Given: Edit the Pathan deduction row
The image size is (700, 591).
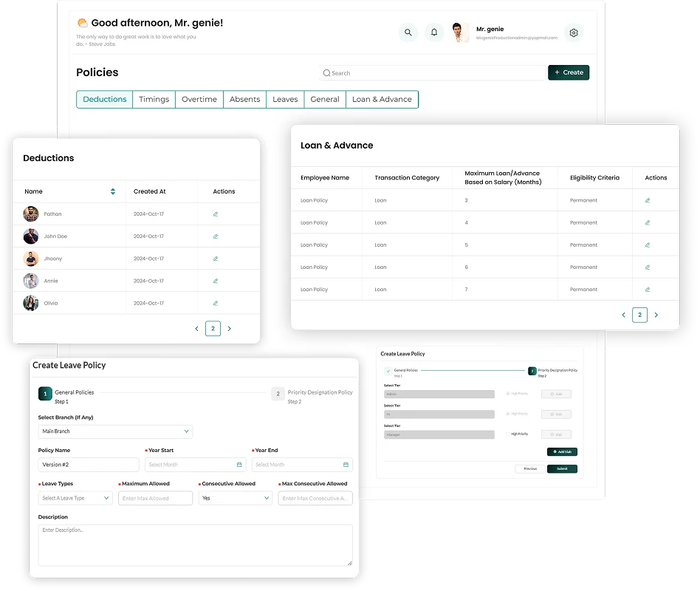Looking at the screenshot, I should 216,214.
